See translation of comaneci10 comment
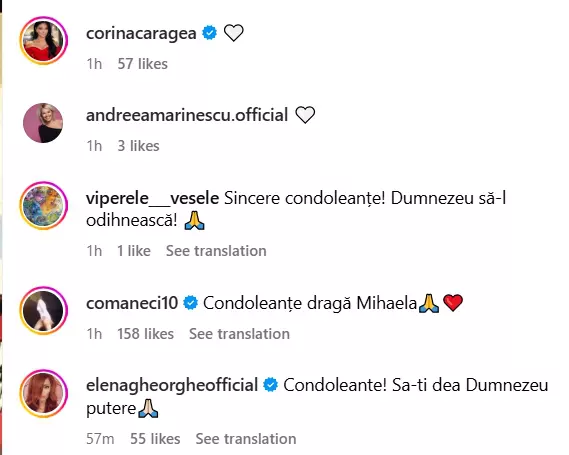 (240, 334)
